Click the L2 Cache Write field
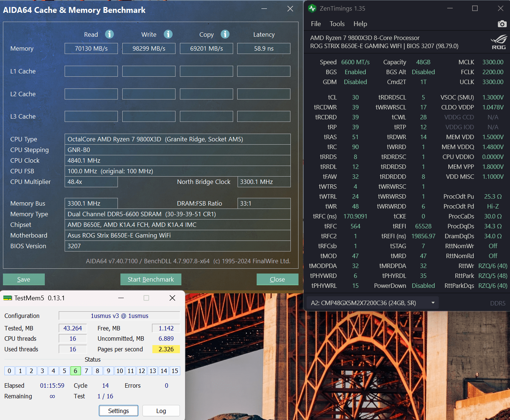Image resolution: width=510 pixels, height=420 pixels. (149, 94)
